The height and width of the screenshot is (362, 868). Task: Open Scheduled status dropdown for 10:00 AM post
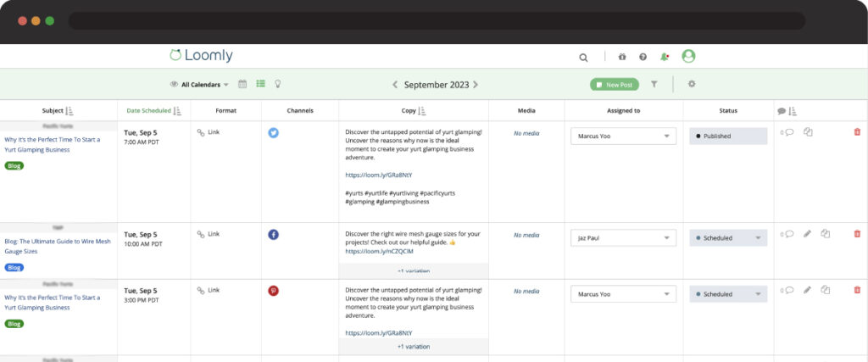(728, 238)
